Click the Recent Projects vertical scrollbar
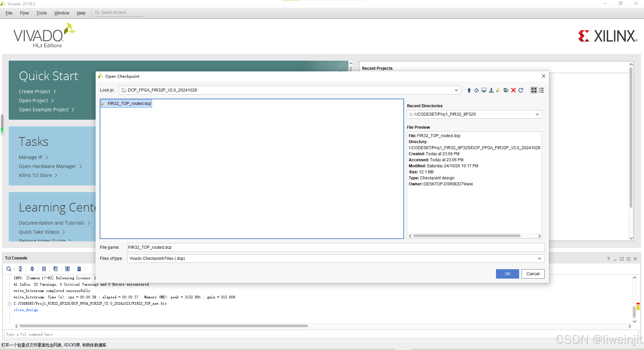 [631, 137]
